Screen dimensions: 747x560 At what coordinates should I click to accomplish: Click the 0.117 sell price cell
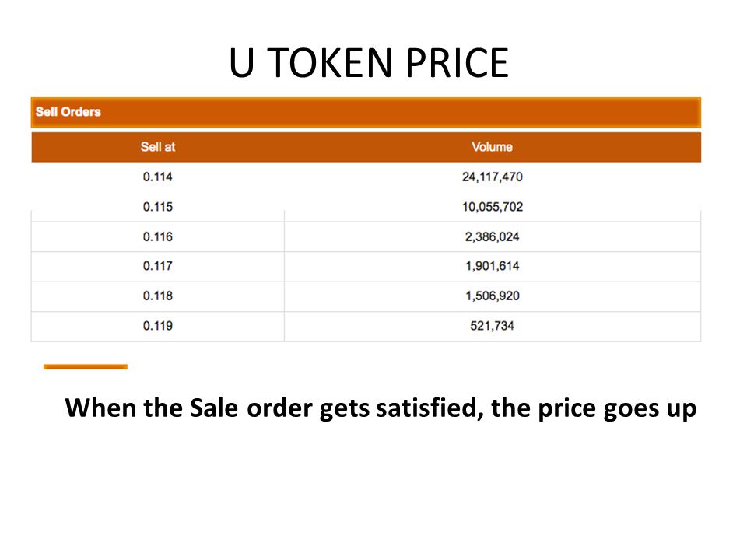pos(158,266)
